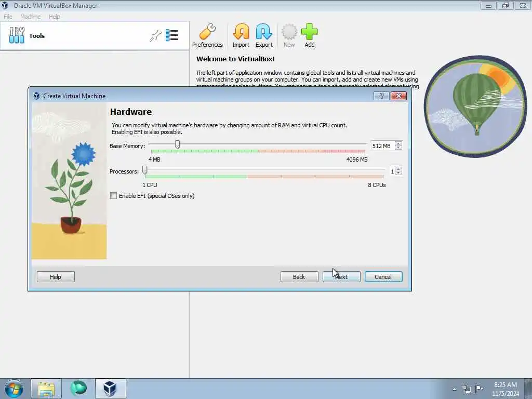Click the green round app taskbar icon
532x399 pixels.
78,389
